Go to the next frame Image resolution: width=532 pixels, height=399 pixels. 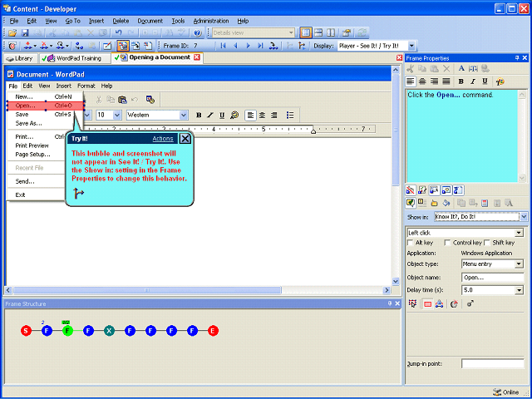coord(248,46)
